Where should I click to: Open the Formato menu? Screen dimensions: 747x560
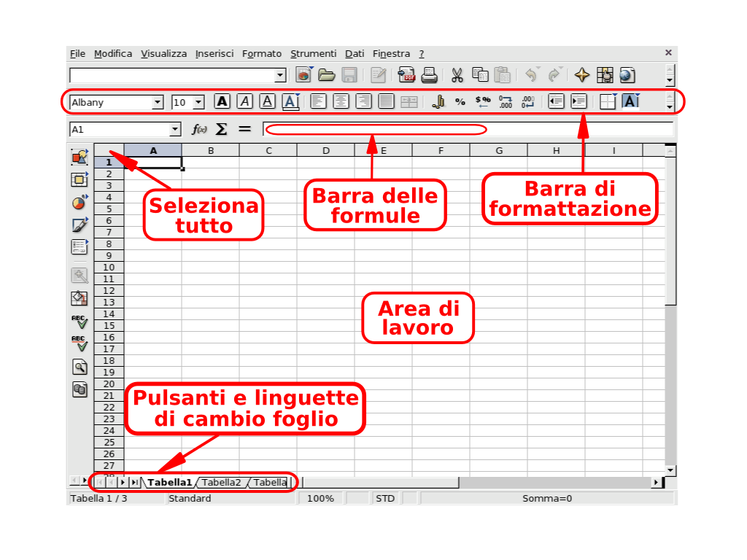[x=262, y=54]
